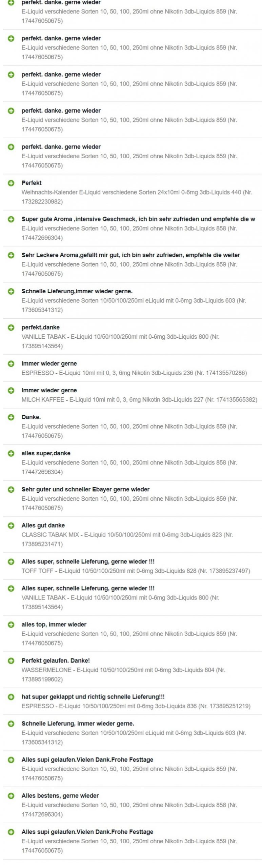Click positive icon beside "alles super,danke" review
The width and height of the screenshot is (262, 868).
(11, 453)
